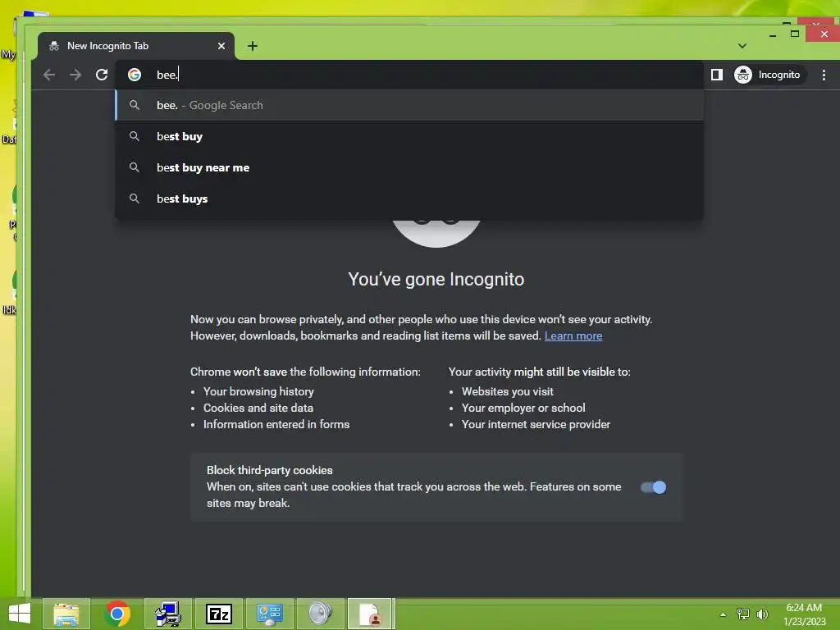
Task: Choose the 'best buy' suggestion
Action: (409, 136)
